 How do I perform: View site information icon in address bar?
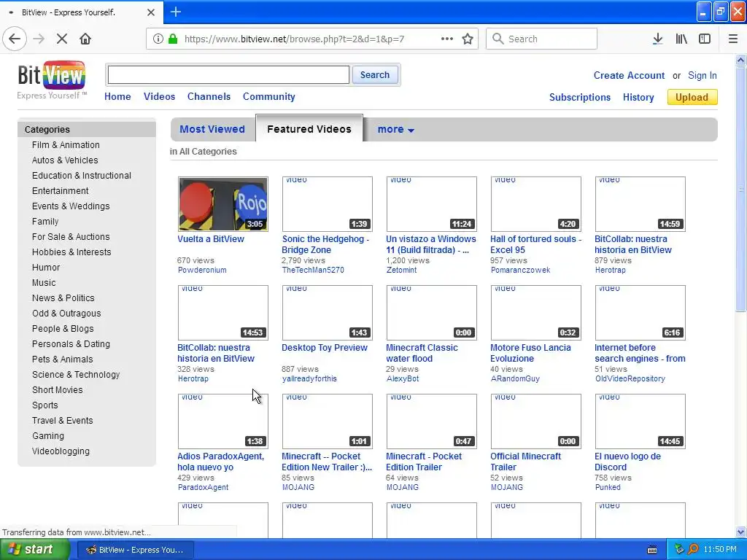pos(158,39)
